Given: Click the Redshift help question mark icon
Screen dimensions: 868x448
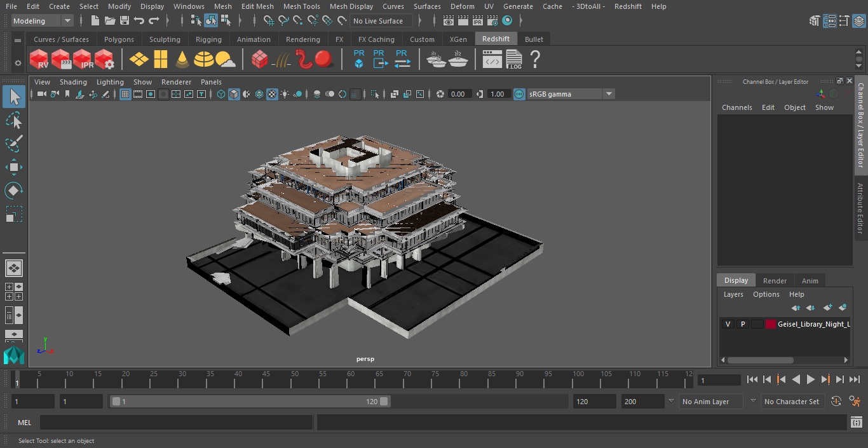Looking at the screenshot, I should [x=535, y=60].
